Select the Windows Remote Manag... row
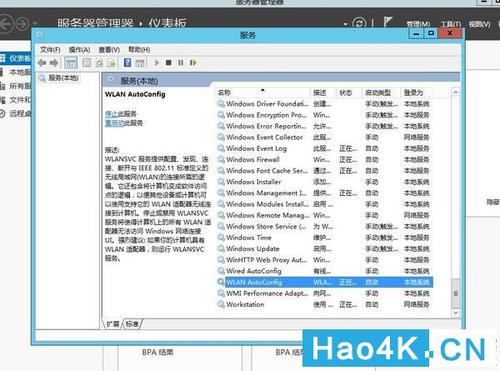The width and height of the screenshot is (500, 371). (325, 215)
